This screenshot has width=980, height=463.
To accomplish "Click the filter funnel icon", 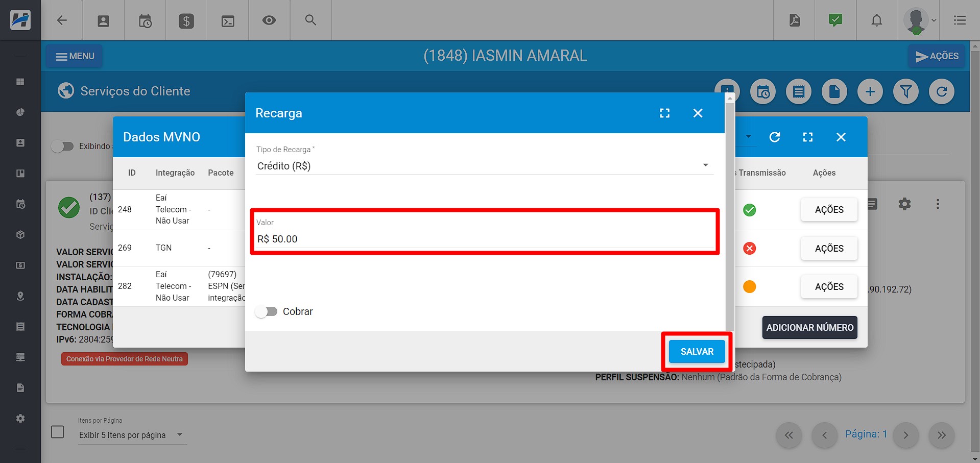I will [x=905, y=92].
